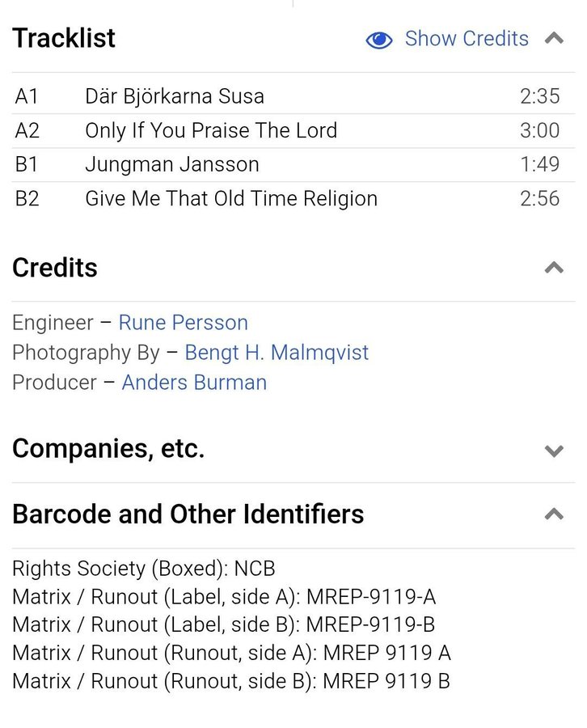Click the Show Credits link
The height and width of the screenshot is (728, 587).
[467, 39]
